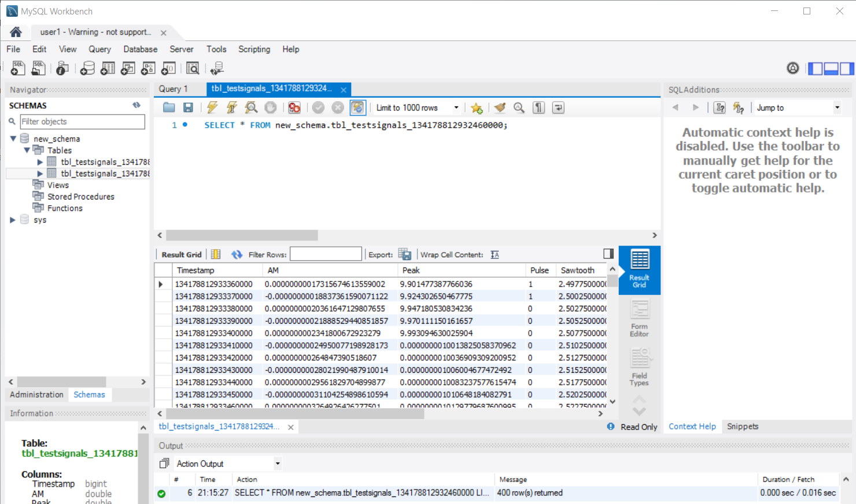This screenshot has height=504, width=856.
Task: Get context help for caret position
Action: click(x=720, y=108)
